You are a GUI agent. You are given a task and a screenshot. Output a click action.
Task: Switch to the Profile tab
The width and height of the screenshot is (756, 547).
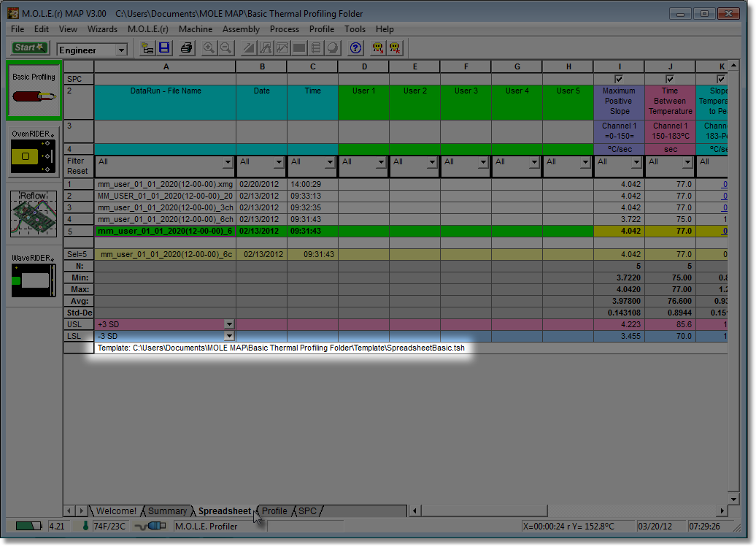(x=274, y=510)
